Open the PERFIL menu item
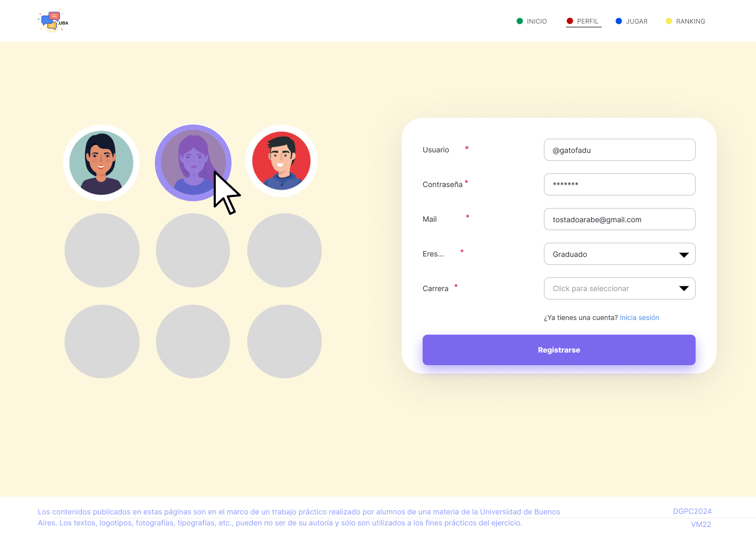 click(x=587, y=22)
